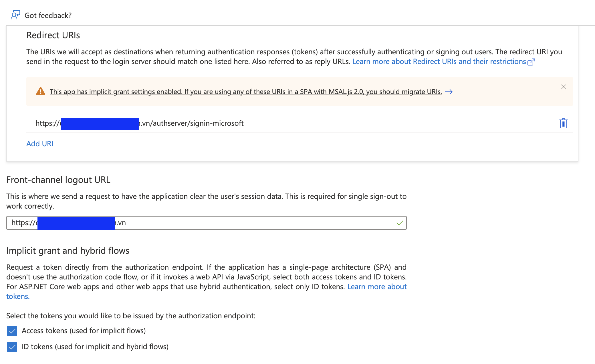Click the arrow icon after migrate URIs
This screenshot has width=595, height=364.
click(x=449, y=92)
